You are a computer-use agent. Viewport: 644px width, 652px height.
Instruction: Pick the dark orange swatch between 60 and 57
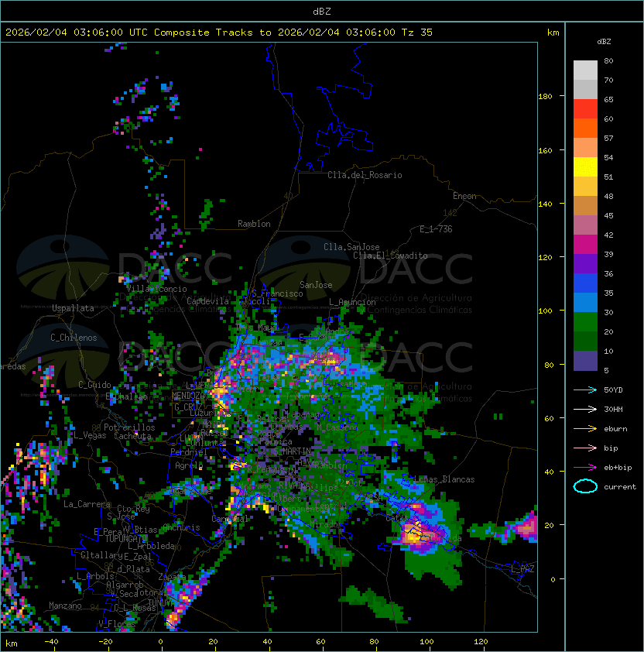(x=585, y=128)
